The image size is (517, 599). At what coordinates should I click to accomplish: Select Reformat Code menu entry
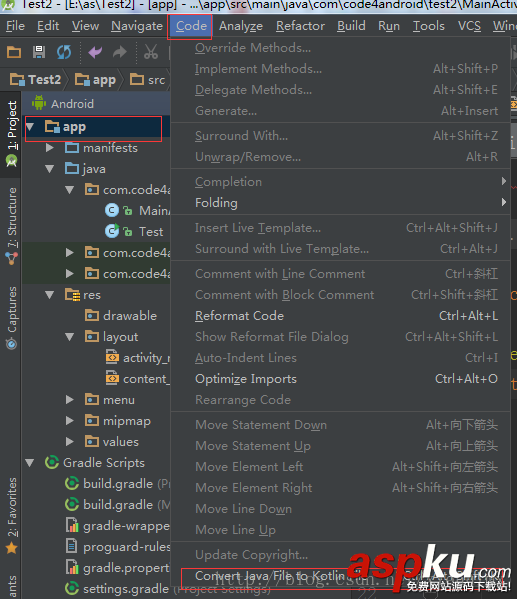340,316
